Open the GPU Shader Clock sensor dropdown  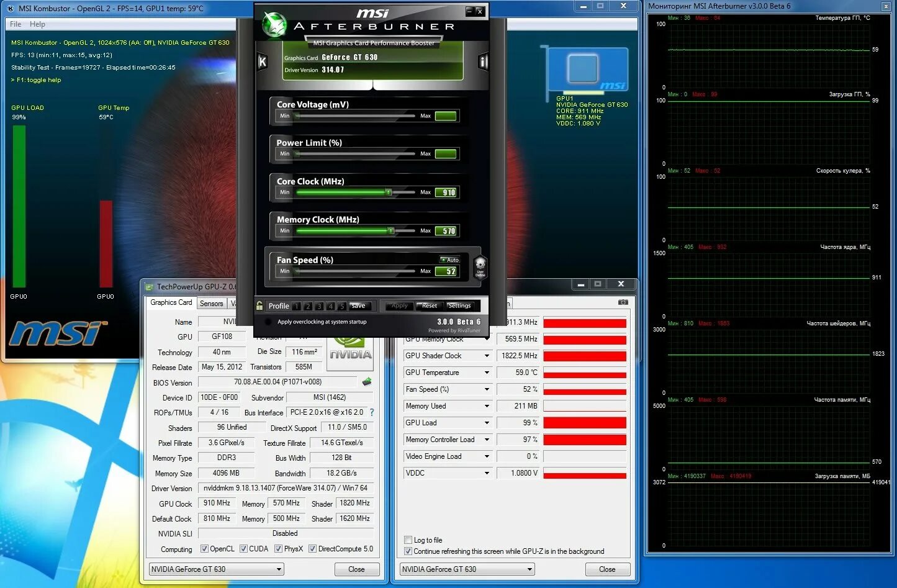pos(487,356)
